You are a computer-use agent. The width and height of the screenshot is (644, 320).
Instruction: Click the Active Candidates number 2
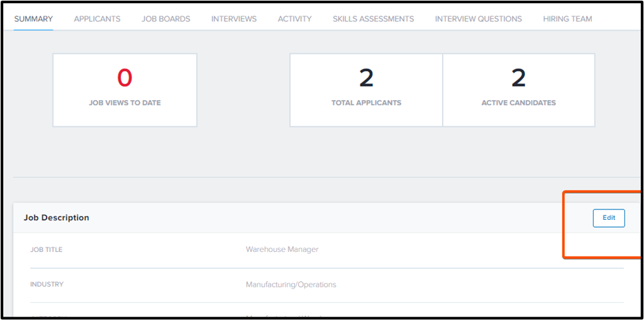pyautogui.click(x=518, y=79)
